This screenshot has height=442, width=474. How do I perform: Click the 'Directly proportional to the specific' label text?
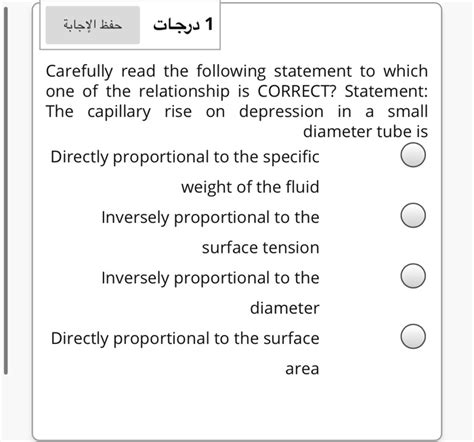(185, 157)
